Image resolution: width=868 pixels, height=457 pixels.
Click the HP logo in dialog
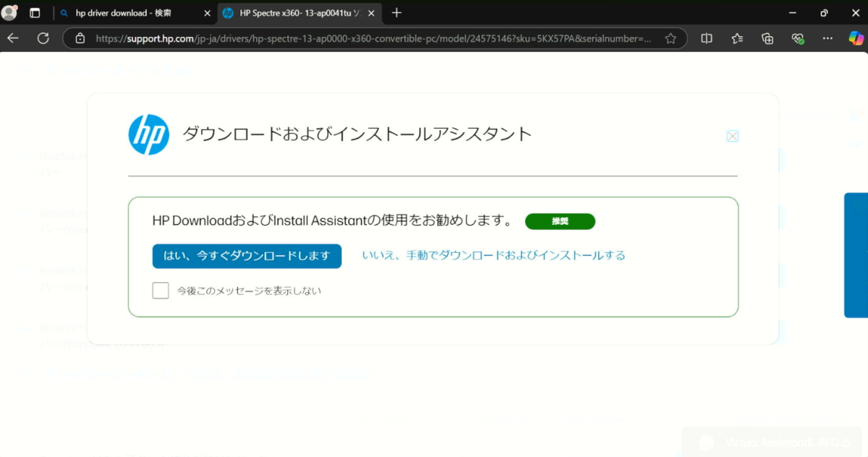149,134
